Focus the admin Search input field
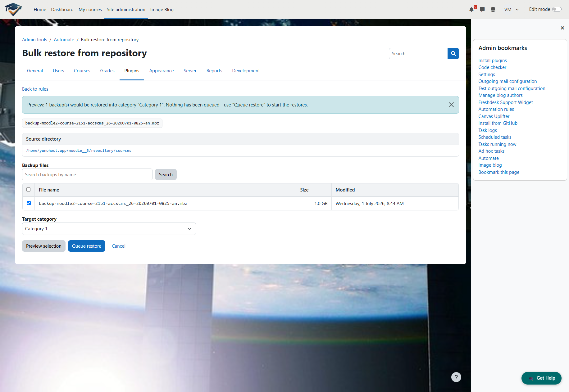 418,53
